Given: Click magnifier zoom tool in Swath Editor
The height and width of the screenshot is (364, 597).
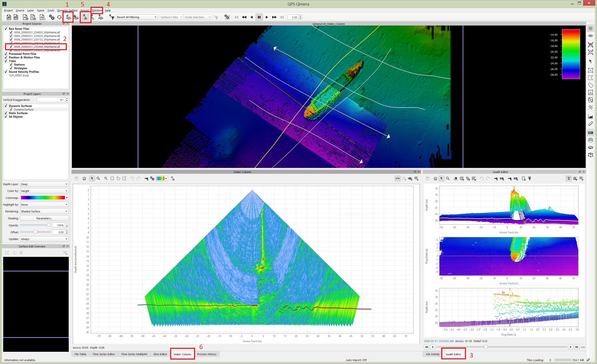Looking at the screenshot, I should click(x=448, y=179).
